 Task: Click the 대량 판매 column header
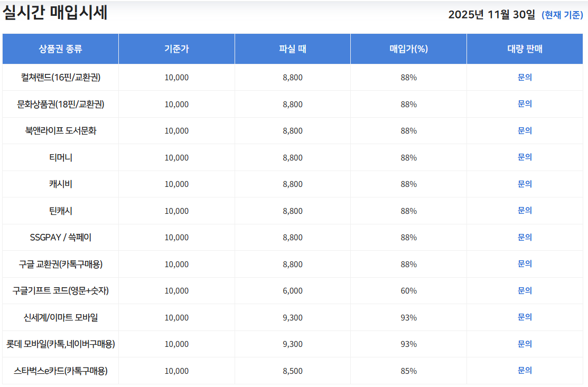(x=525, y=49)
